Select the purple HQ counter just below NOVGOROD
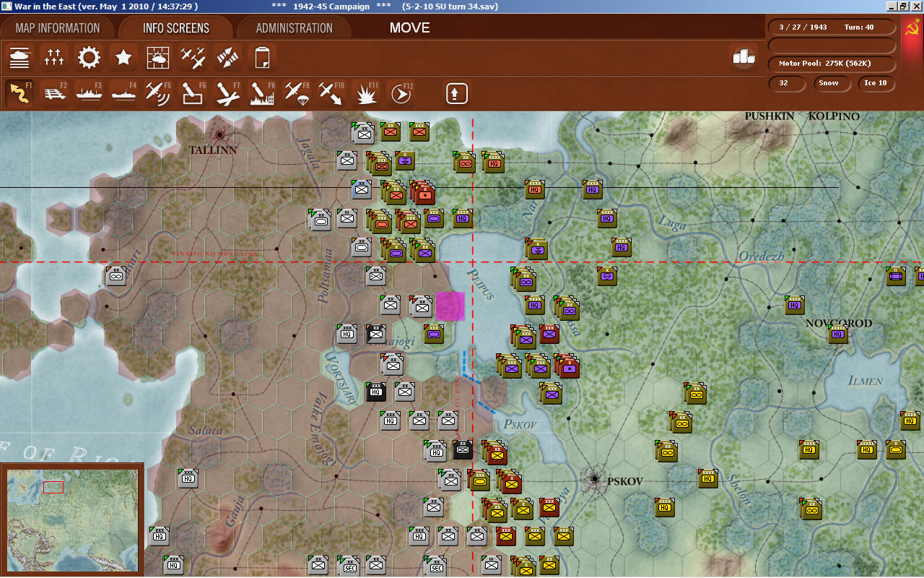 pyautogui.click(x=837, y=334)
